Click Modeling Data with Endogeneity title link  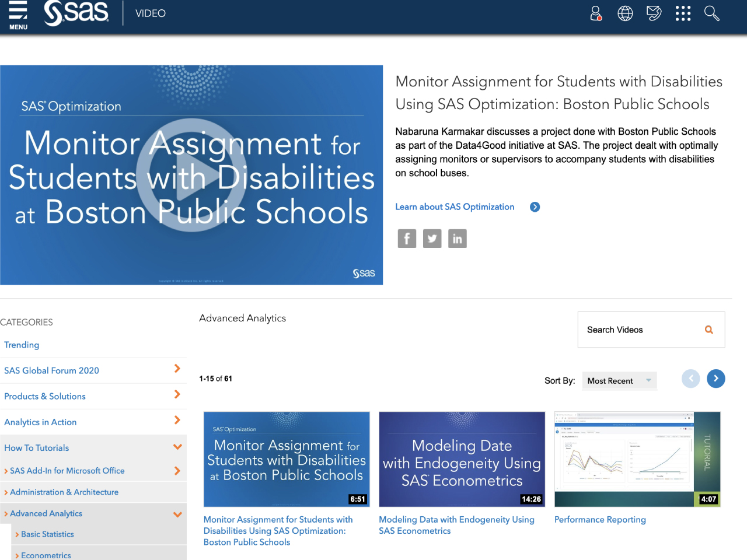pos(456,525)
